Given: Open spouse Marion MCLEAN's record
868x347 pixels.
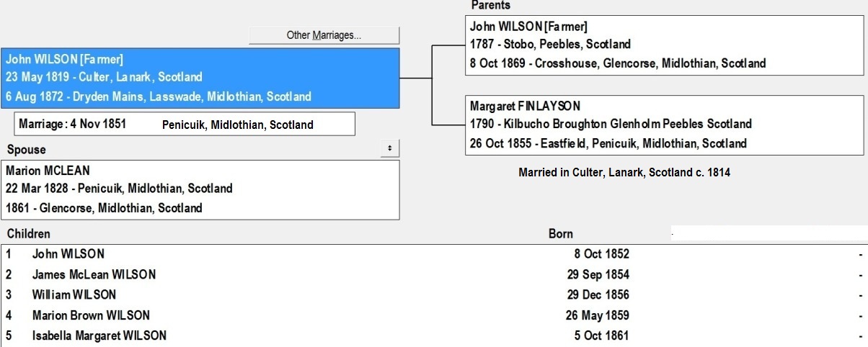Looking at the screenshot, I should pos(200,189).
